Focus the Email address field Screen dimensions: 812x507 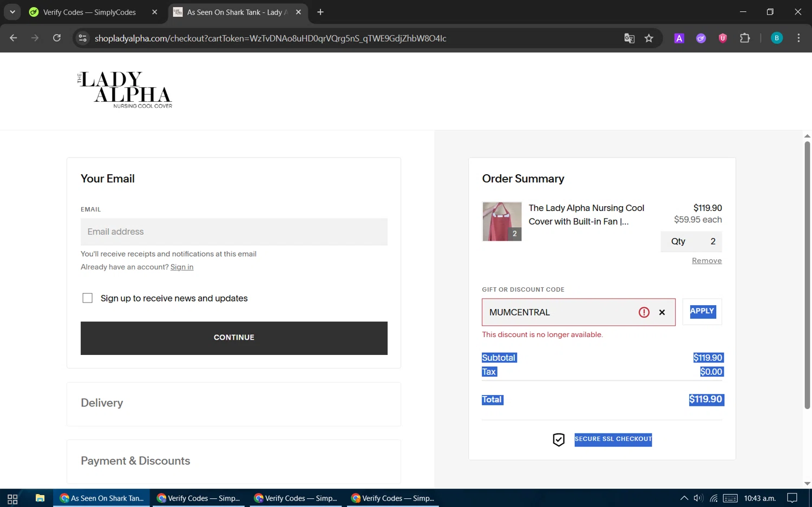coord(234,232)
